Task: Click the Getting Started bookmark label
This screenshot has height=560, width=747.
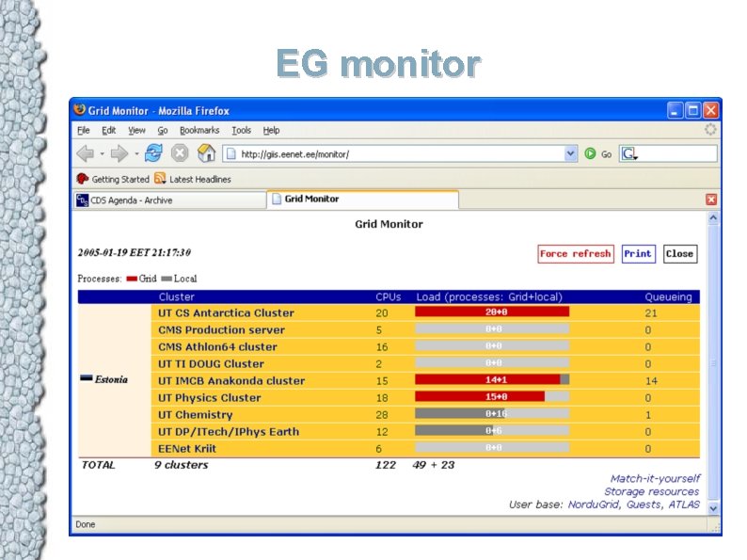Action: pos(120,179)
